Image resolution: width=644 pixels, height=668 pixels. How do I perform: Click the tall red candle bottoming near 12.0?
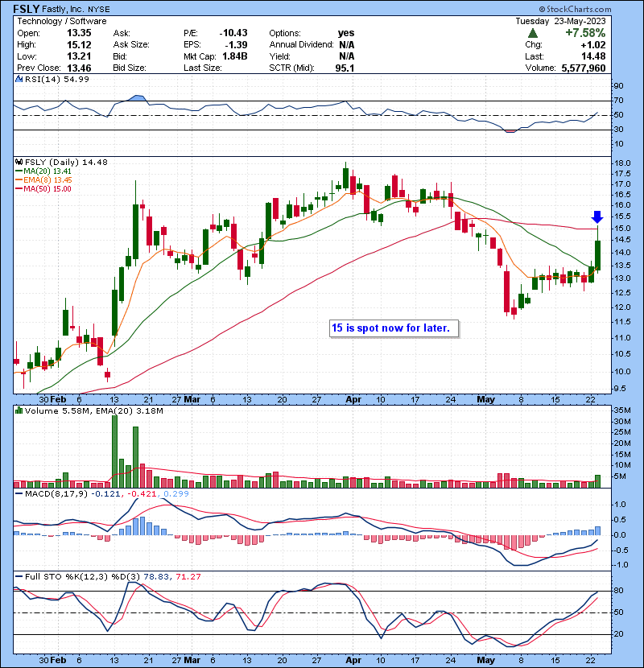click(507, 291)
